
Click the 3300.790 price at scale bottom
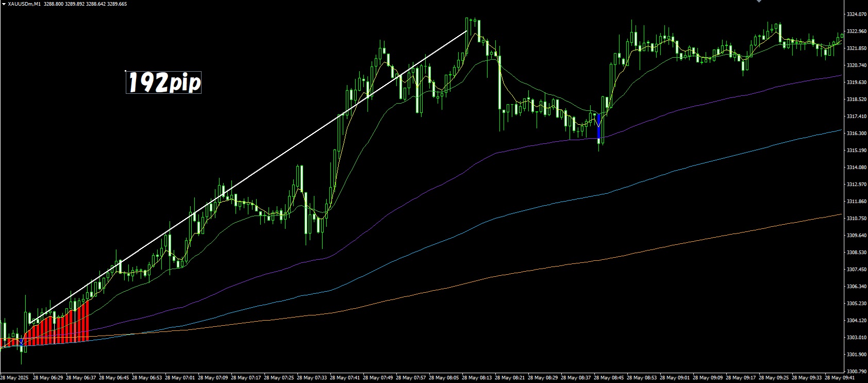tap(855, 371)
